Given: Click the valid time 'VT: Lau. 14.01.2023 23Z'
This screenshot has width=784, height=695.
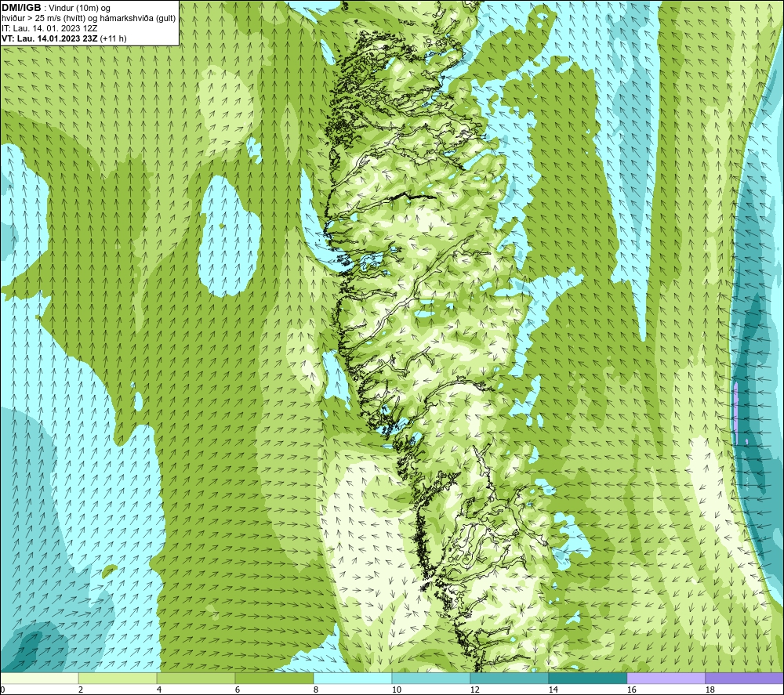Looking at the screenshot, I should (49, 38).
